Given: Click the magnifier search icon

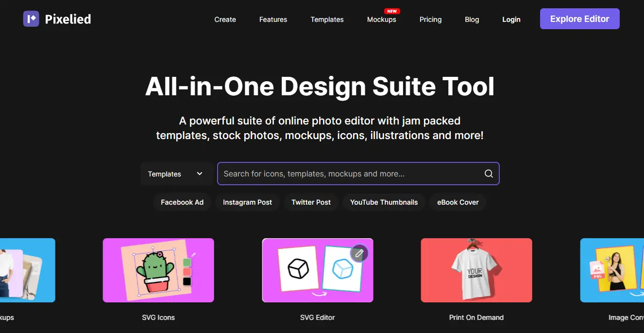Looking at the screenshot, I should (489, 174).
